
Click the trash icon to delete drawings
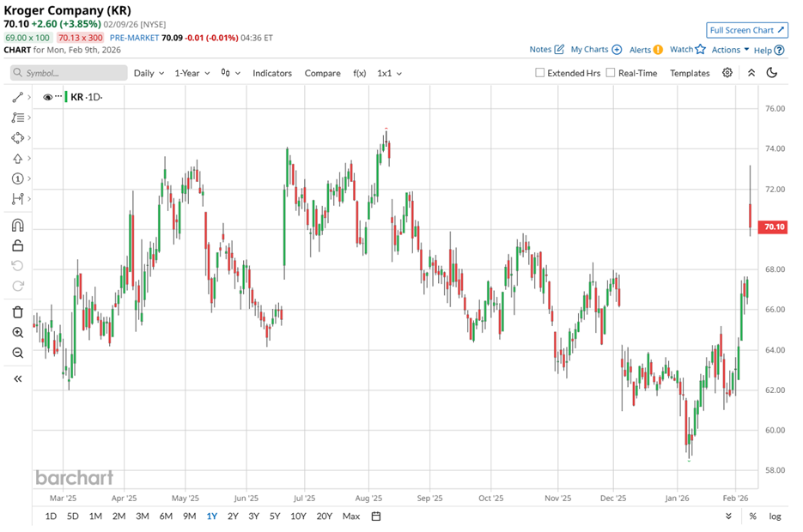pyautogui.click(x=17, y=312)
